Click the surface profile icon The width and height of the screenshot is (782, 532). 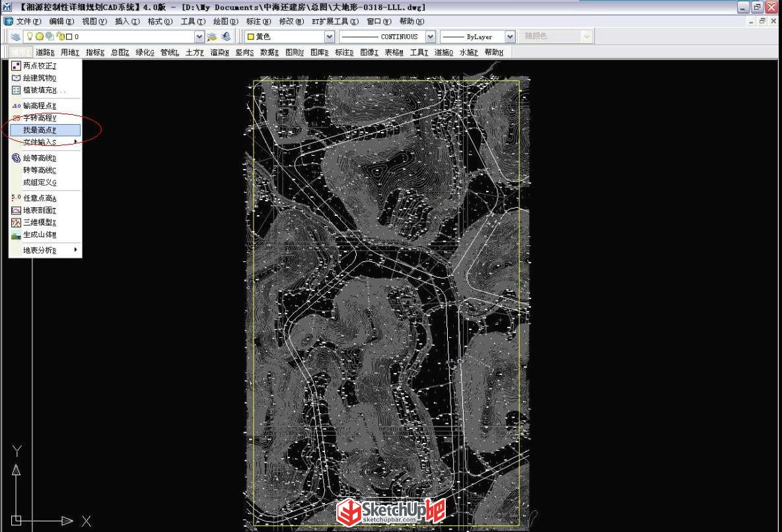pos(16,211)
